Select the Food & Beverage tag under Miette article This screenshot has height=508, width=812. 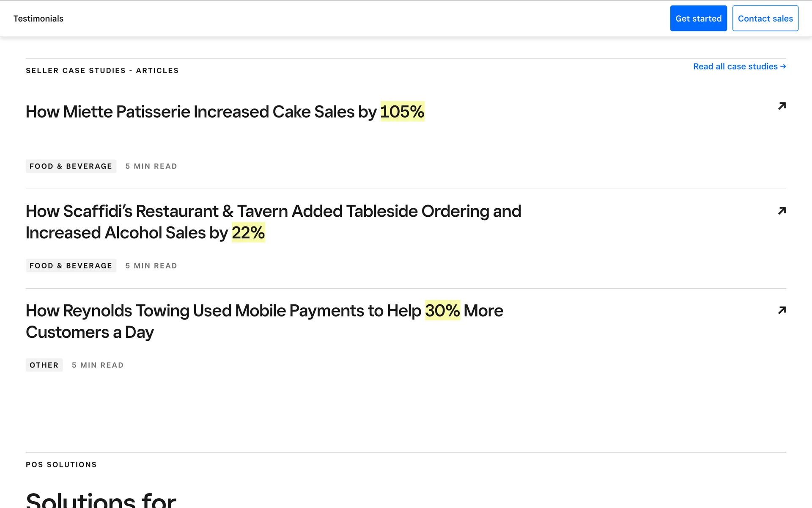pyautogui.click(x=71, y=166)
